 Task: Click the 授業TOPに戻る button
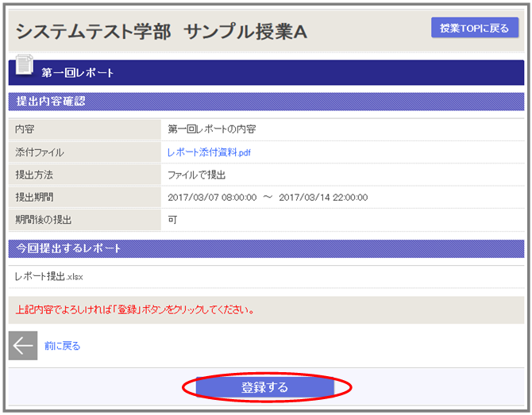[x=475, y=28]
